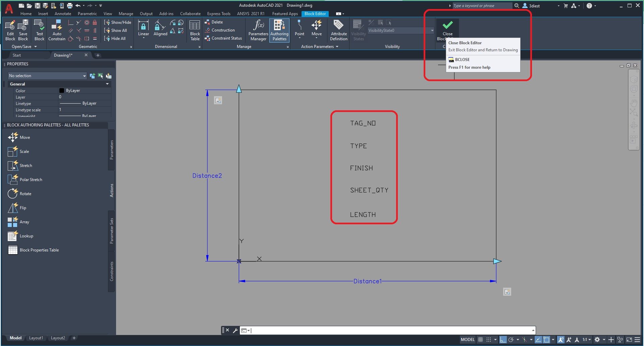The height and width of the screenshot is (346, 644).
Task: Click Save Block in the ribbon
Action: [23, 30]
